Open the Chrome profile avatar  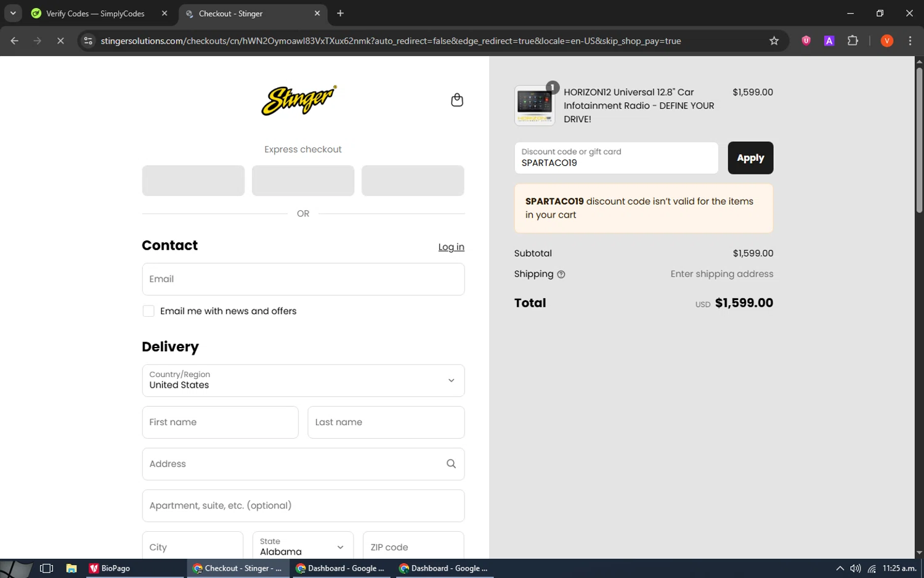click(x=886, y=41)
